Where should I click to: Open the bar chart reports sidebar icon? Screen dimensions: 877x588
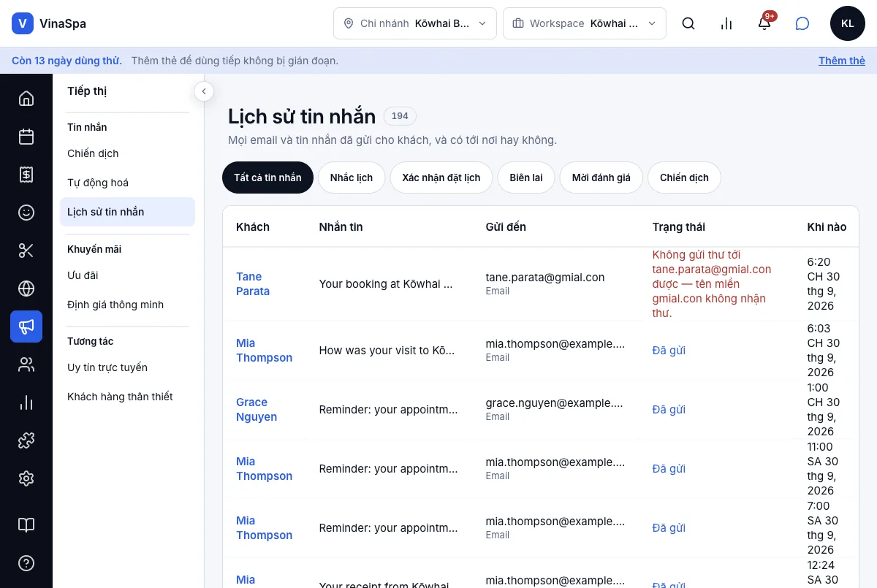[x=26, y=402]
